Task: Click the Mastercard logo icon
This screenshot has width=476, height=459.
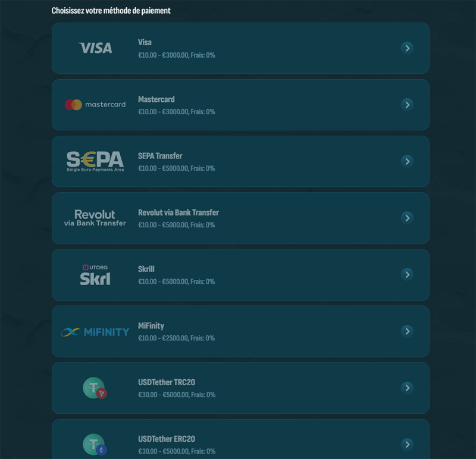Action: pyautogui.click(x=95, y=105)
